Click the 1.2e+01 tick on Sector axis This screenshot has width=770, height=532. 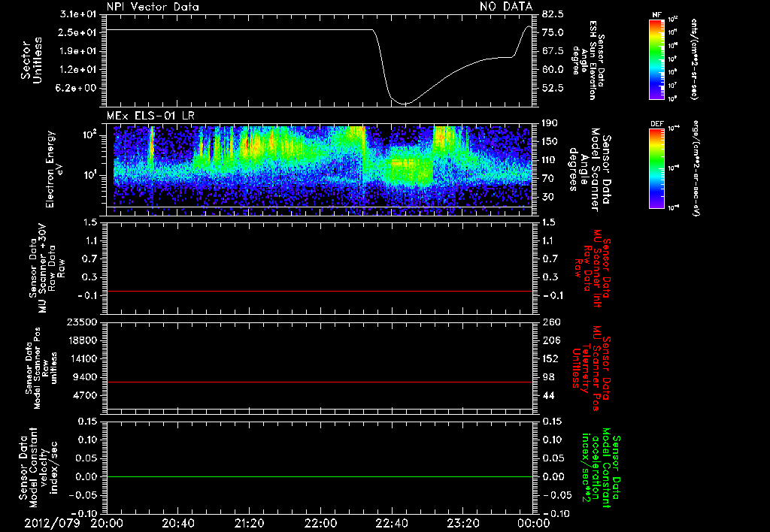[x=77, y=70]
